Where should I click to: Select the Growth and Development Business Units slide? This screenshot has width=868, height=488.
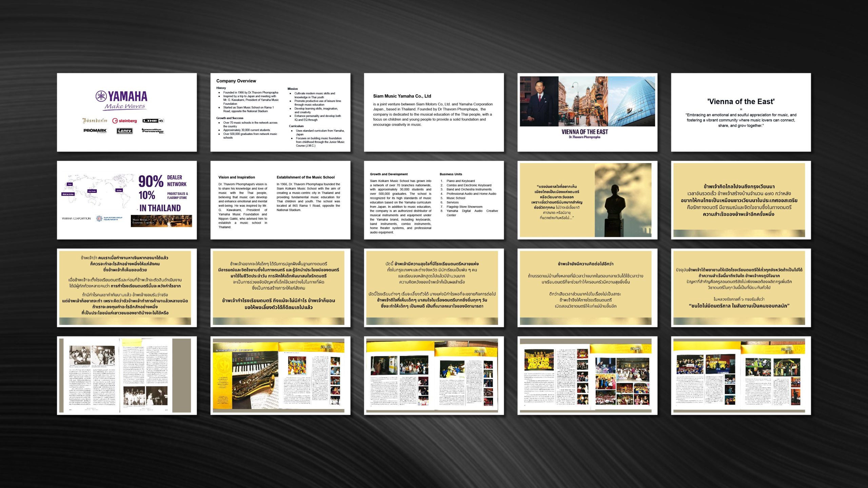click(x=434, y=200)
